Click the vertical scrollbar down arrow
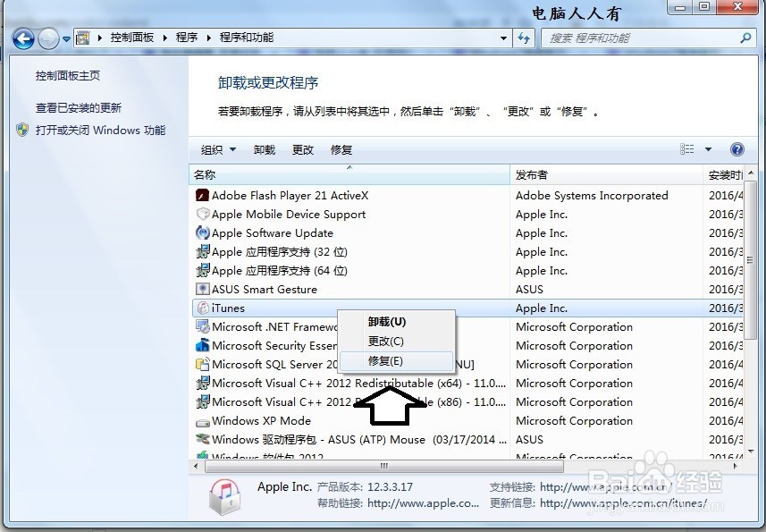Viewport: 766px width, 532px height. coord(750,452)
